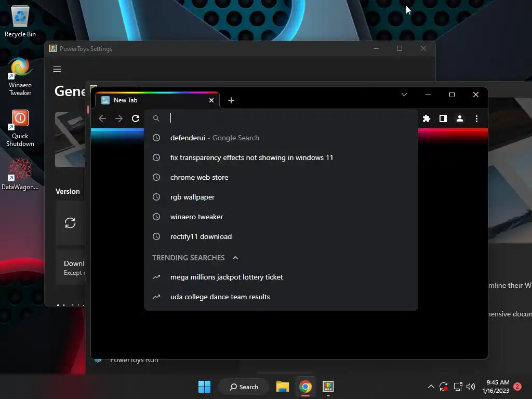The width and height of the screenshot is (532, 399).
Task: Click trending arrow icon beside uda college
Action: point(156,297)
